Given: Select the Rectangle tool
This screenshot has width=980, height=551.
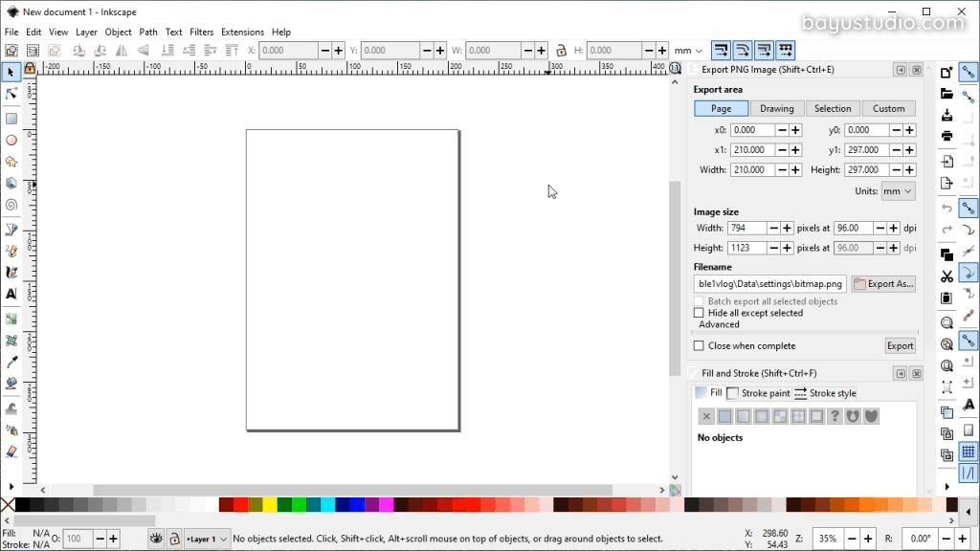Looking at the screenshot, I should (11, 119).
